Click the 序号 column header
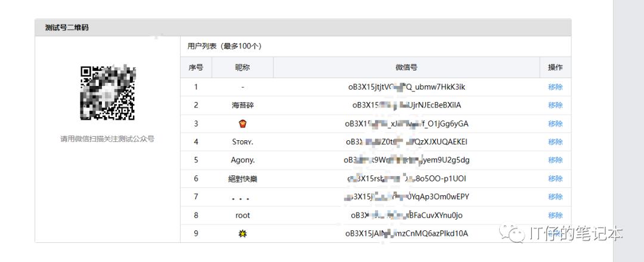 point(196,67)
